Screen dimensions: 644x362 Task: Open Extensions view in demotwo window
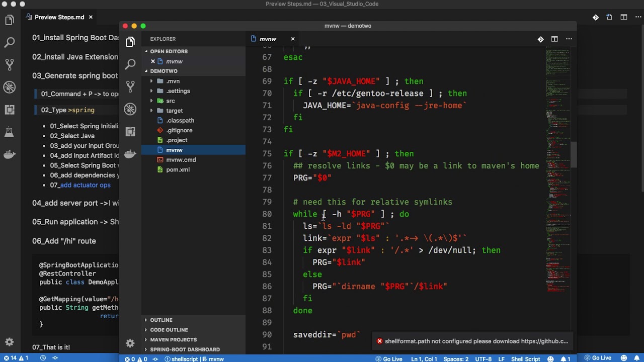[130, 131]
